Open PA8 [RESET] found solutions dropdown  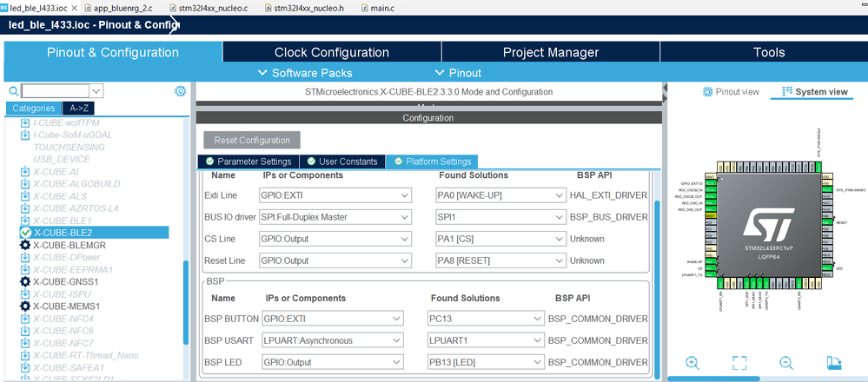[500, 260]
